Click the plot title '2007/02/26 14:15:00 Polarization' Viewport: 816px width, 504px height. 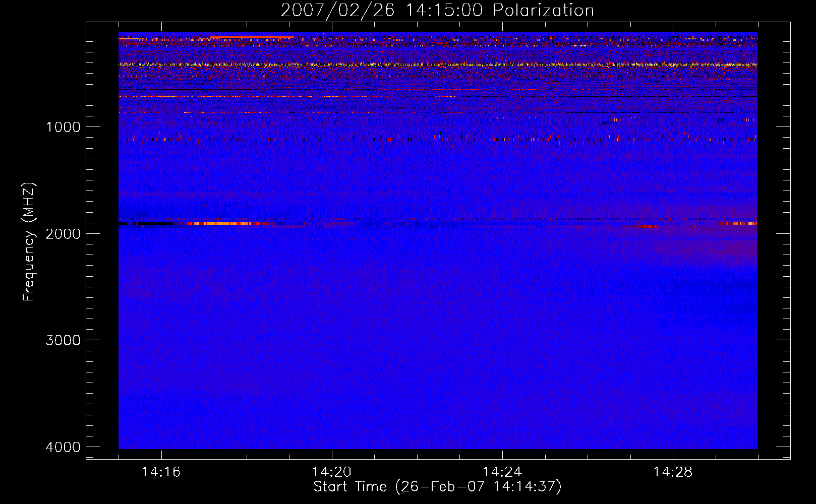[x=437, y=11]
